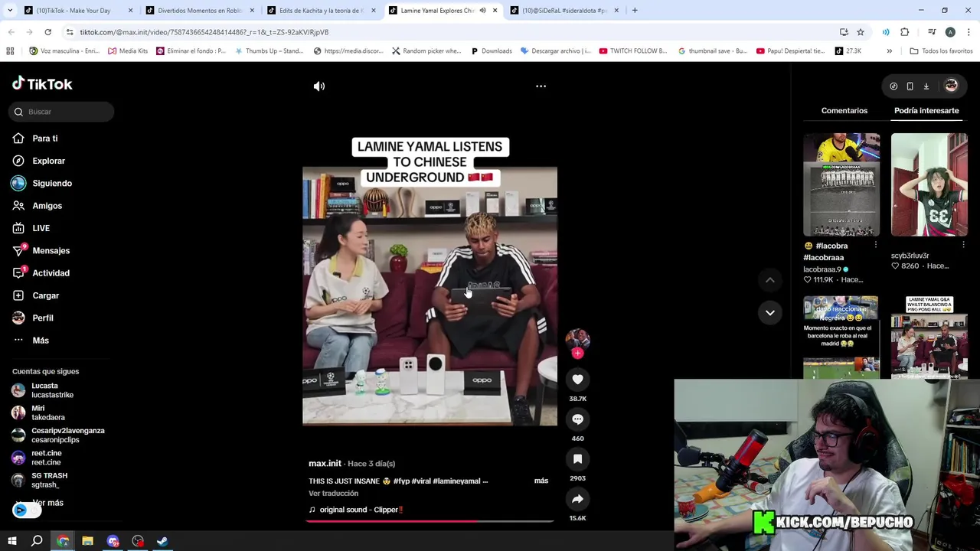Open options for the #lacobra video card
The width and height of the screenshot is (980, 551).
(875, 246)
